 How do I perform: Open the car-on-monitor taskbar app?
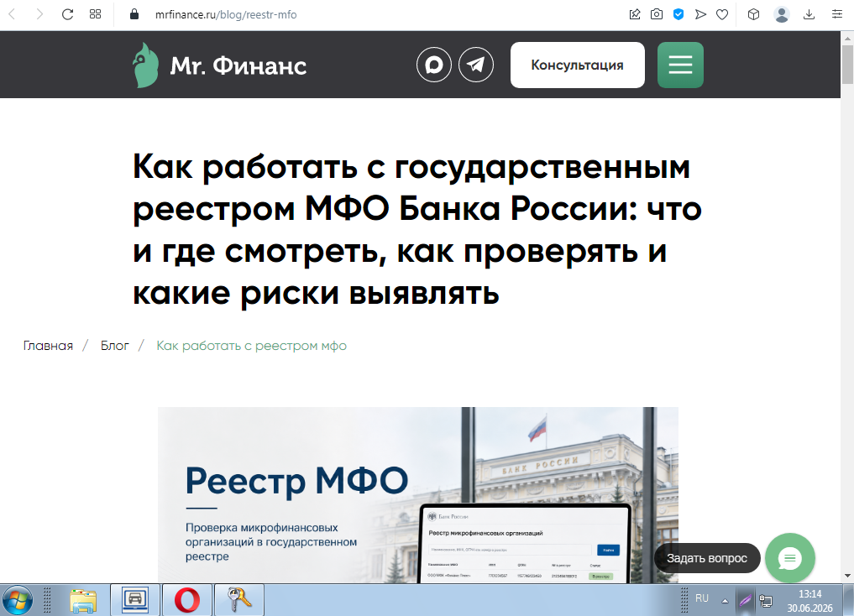[135, 600]
